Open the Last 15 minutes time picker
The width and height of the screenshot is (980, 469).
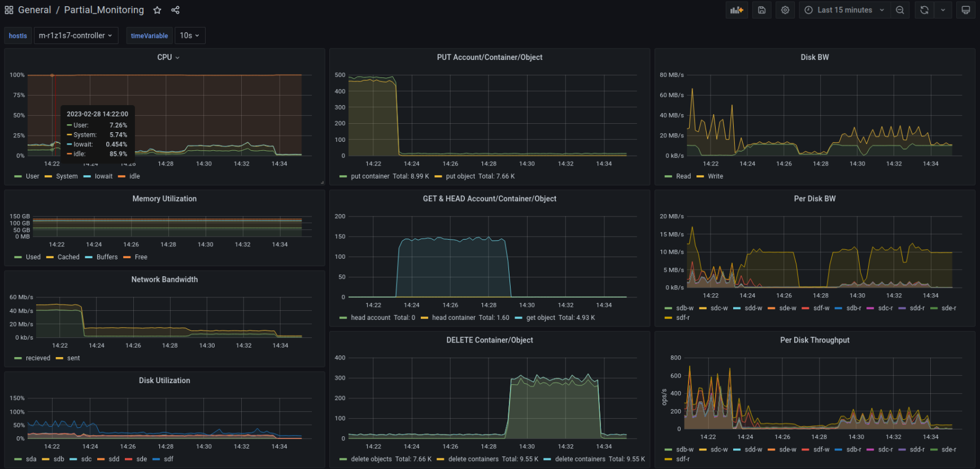click(x=844, y=10)
